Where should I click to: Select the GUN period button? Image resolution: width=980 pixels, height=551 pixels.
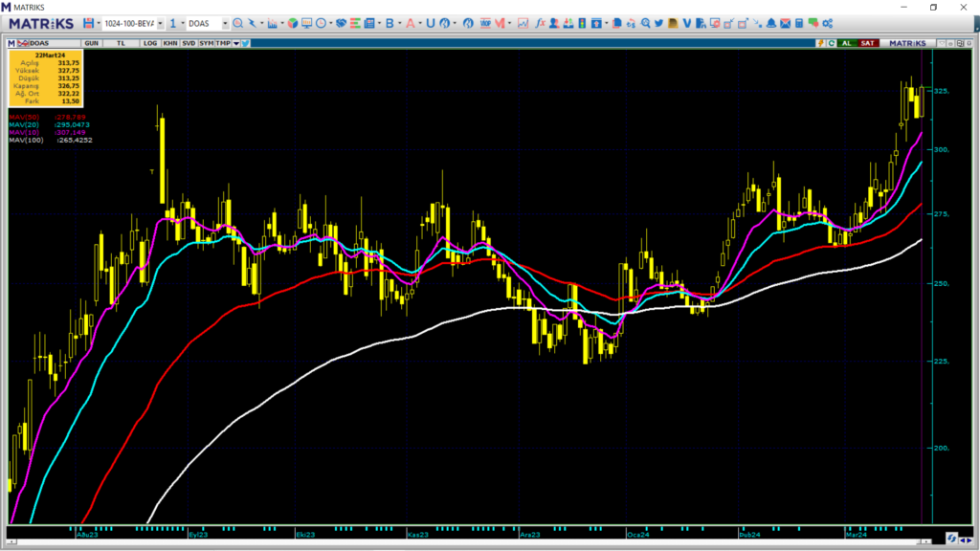92,43
